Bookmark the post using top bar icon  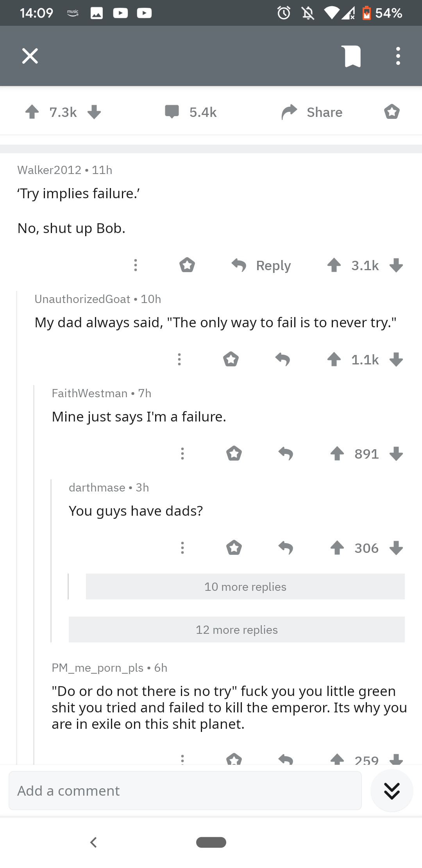(x=351, y=56)
